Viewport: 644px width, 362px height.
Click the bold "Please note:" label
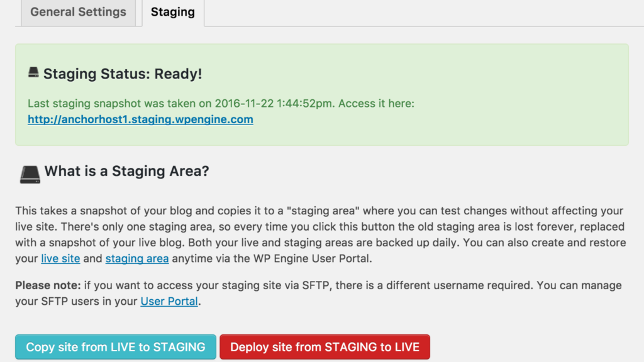click(x=48, y=285)
